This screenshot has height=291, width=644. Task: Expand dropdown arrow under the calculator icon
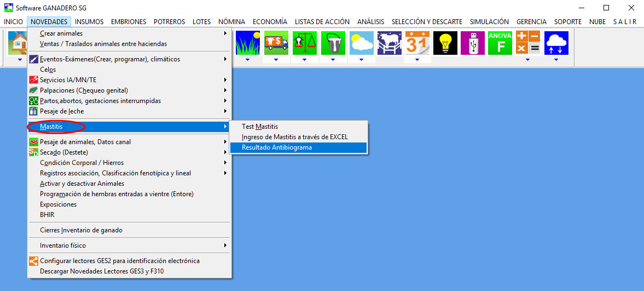[x=527, y=59]
